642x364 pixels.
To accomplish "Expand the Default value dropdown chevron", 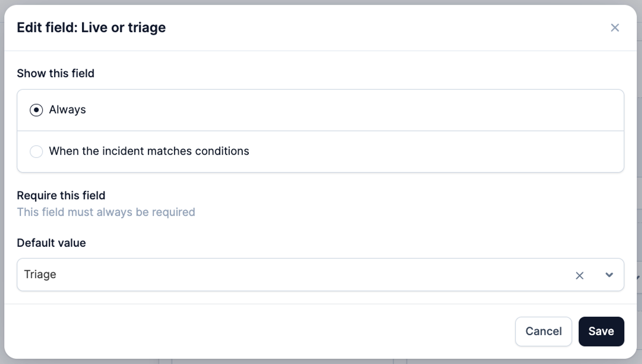I will click(609, 275).
